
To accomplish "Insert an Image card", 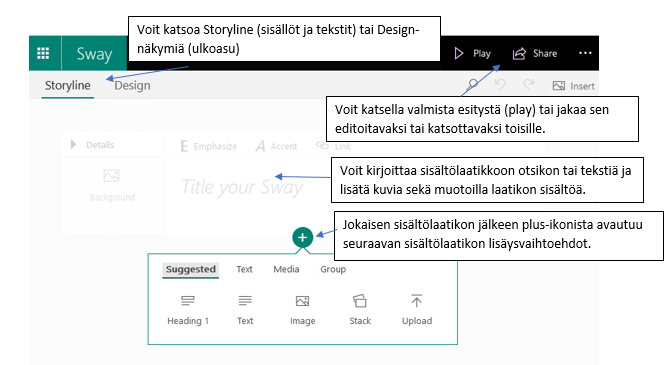I will (x=302, y=310).
